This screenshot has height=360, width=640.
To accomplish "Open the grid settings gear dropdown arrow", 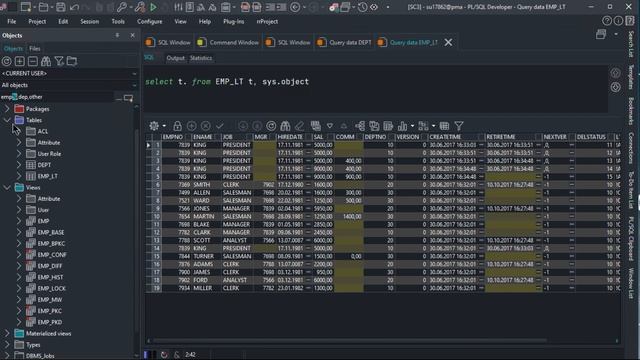I will point(164,126).
